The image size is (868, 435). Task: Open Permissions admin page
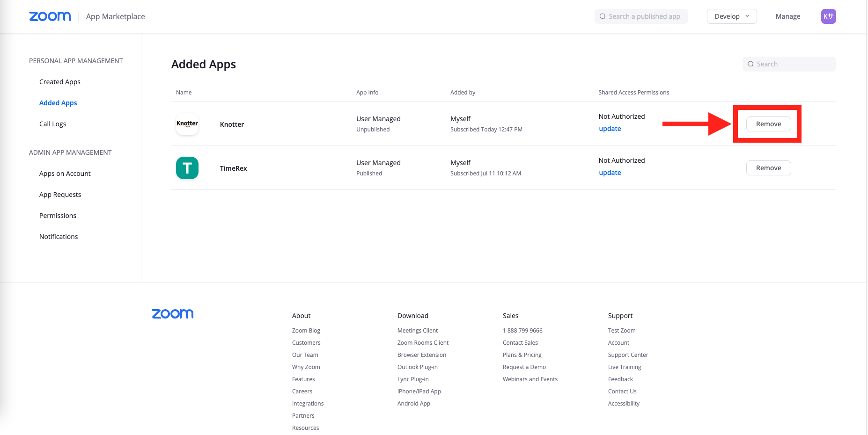[58, 216]
